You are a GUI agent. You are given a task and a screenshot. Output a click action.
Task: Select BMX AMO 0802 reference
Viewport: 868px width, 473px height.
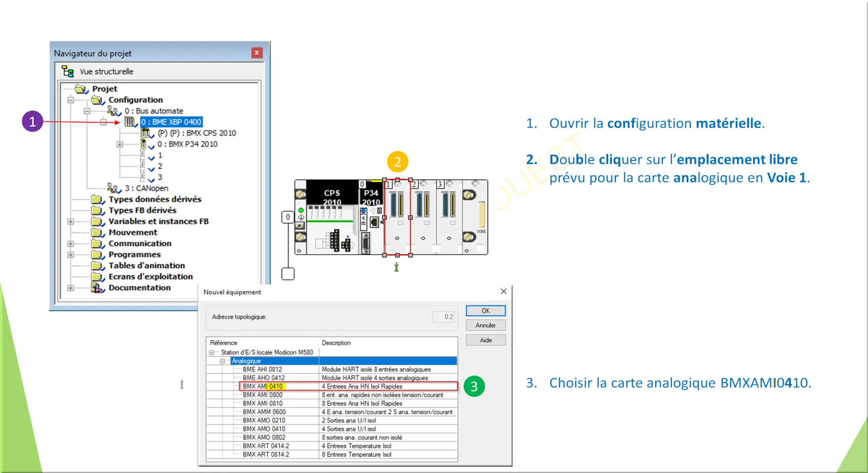pyautogui.click(x=264, y=438)
